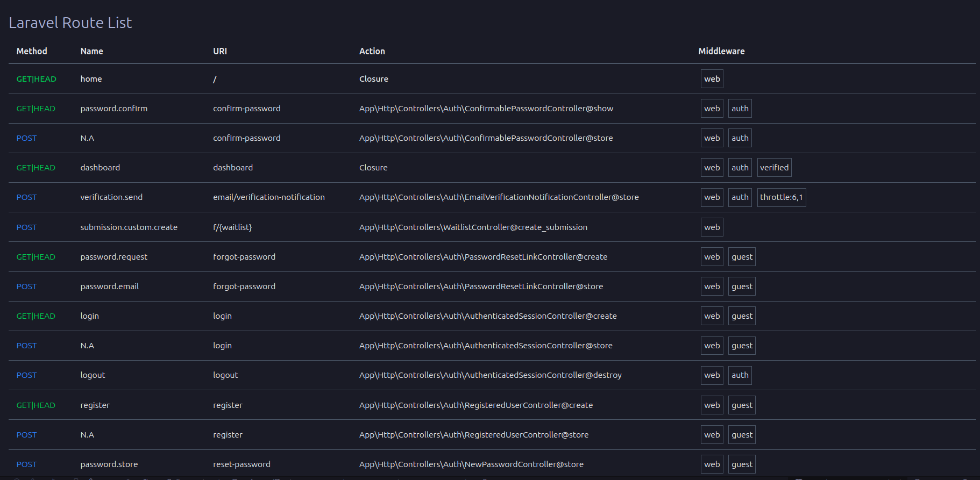The height and width of the screenshot is (480, 980).
Task: Click AuthenticatedSessionController@create action
Action: [488, 316]
